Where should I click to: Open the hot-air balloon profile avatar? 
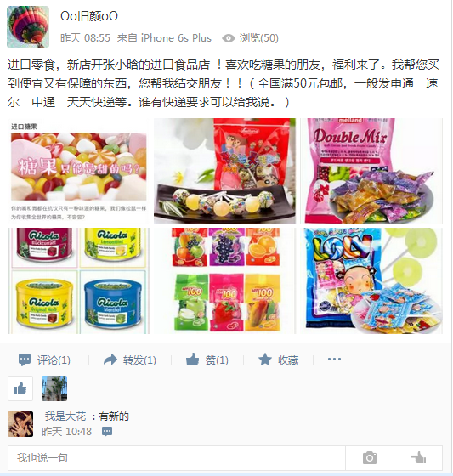point(28,27)
